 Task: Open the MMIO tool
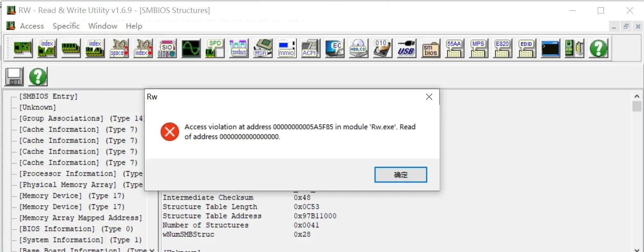(x=287, y=48)
